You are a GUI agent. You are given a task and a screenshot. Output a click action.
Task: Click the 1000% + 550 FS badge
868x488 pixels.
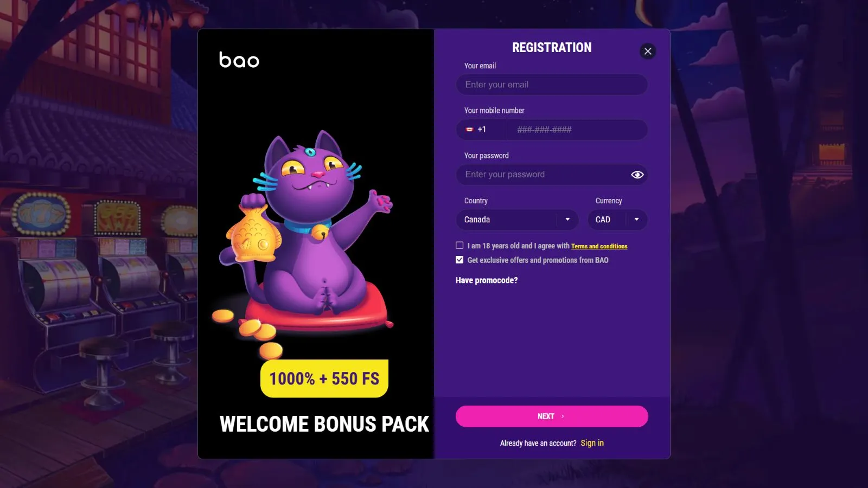(324, 378)
